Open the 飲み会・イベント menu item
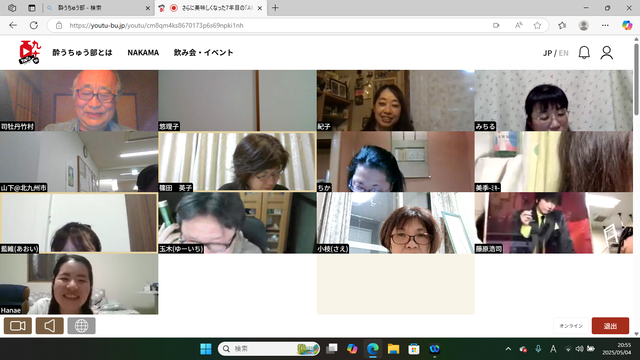 tap(203, 52)
